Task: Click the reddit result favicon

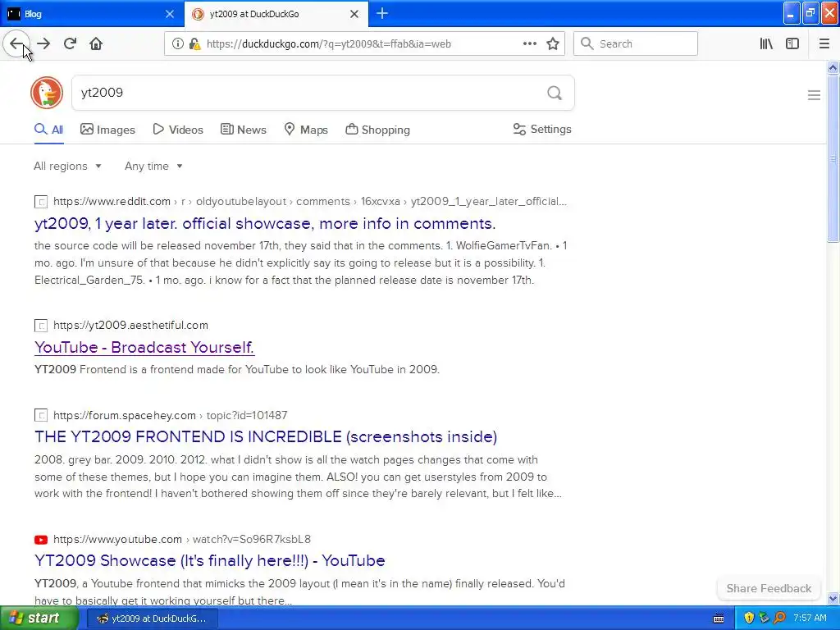Action: [x=41, y=202]
